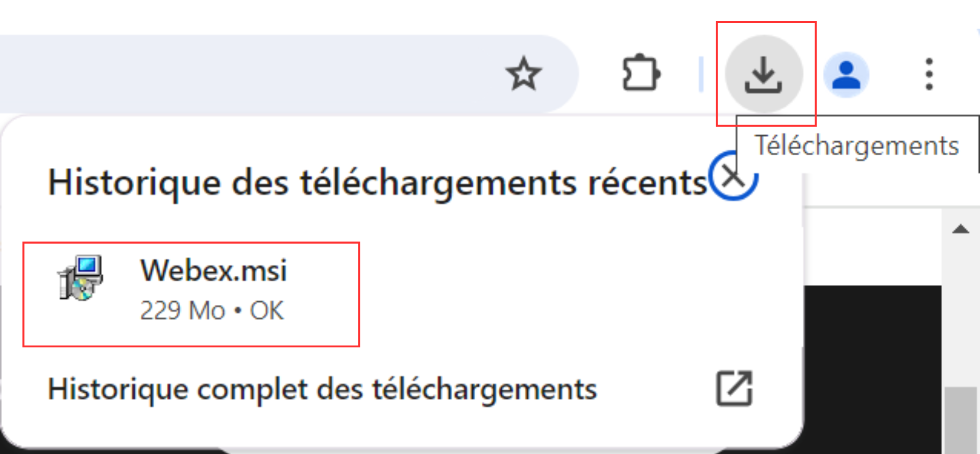This screenshot has width=980, height=454.
Task: Click the Téléchargements tooltip label
Action: click(857, 146)
